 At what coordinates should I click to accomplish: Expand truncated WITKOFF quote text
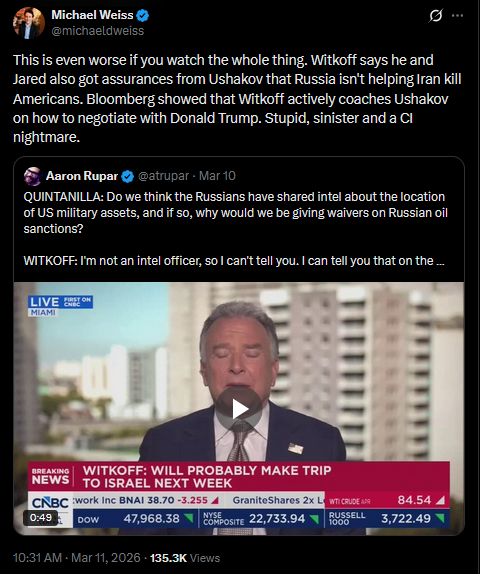[441, 261]
